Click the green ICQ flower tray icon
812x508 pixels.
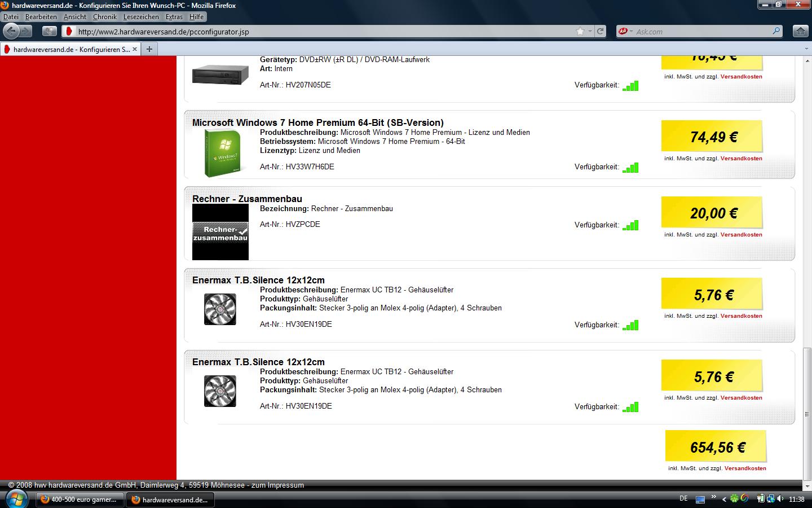click(735, 499)
